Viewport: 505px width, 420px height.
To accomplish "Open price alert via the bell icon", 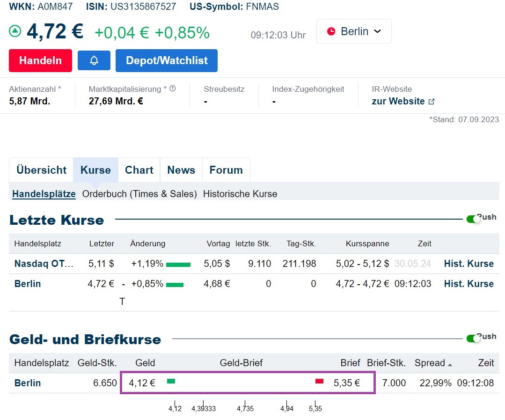I will (94, 60).
